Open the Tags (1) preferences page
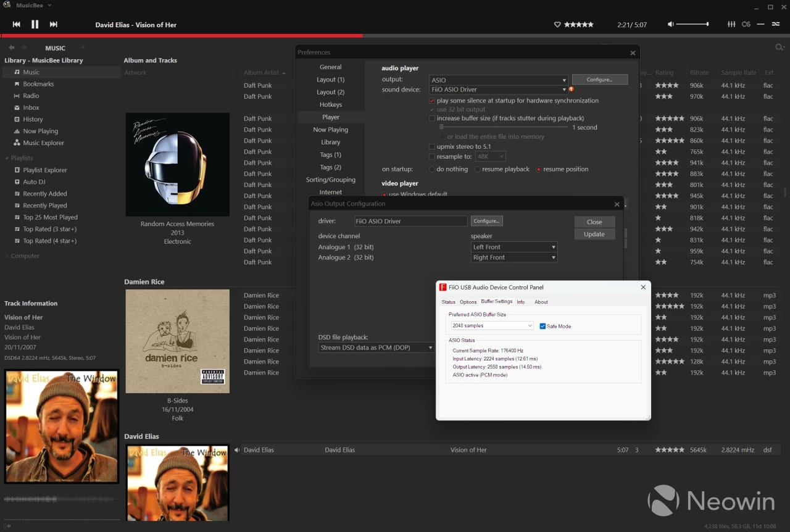This screenshot has height=532, width=790. click(331, 154)
